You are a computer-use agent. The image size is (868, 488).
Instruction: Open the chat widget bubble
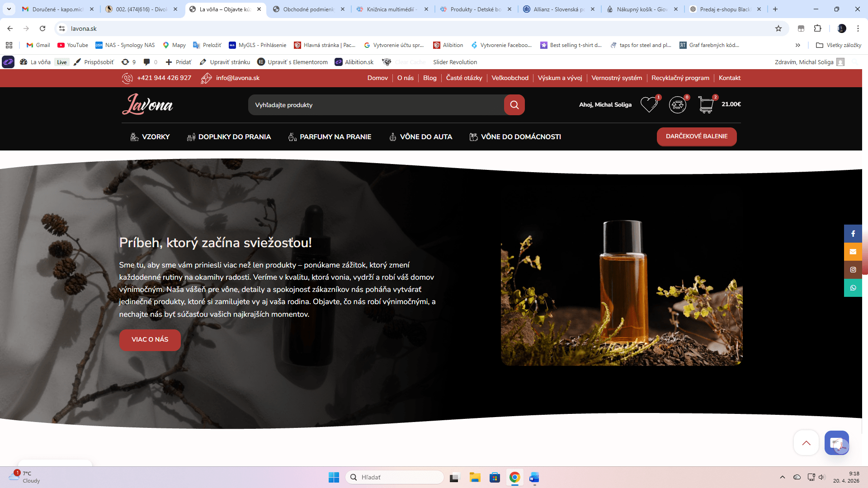tap(836, 443)
